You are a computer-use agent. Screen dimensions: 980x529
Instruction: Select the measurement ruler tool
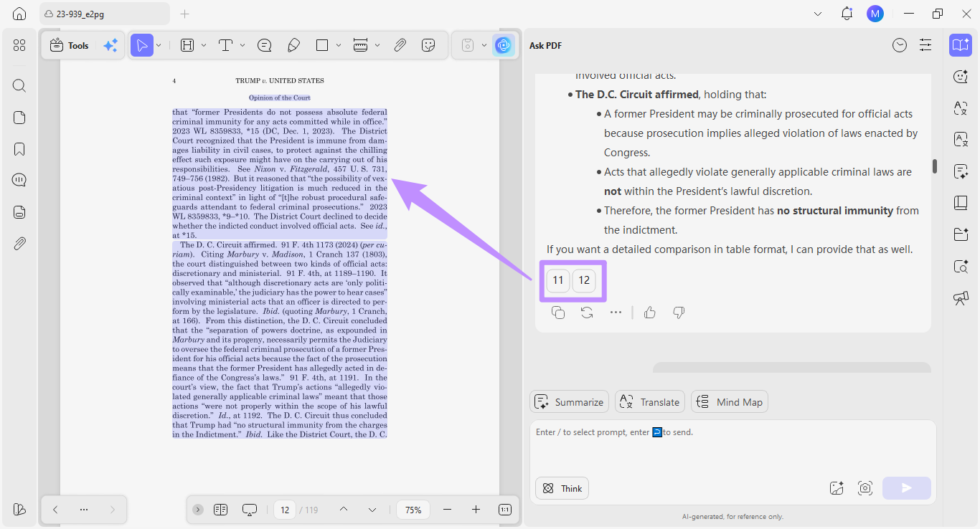tap(361, 45)
